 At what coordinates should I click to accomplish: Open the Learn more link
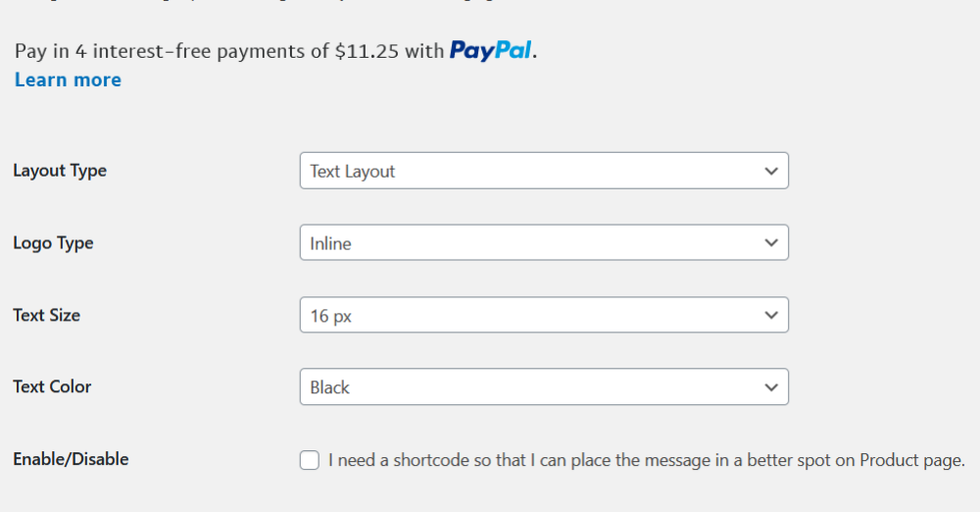click(68, 80)
